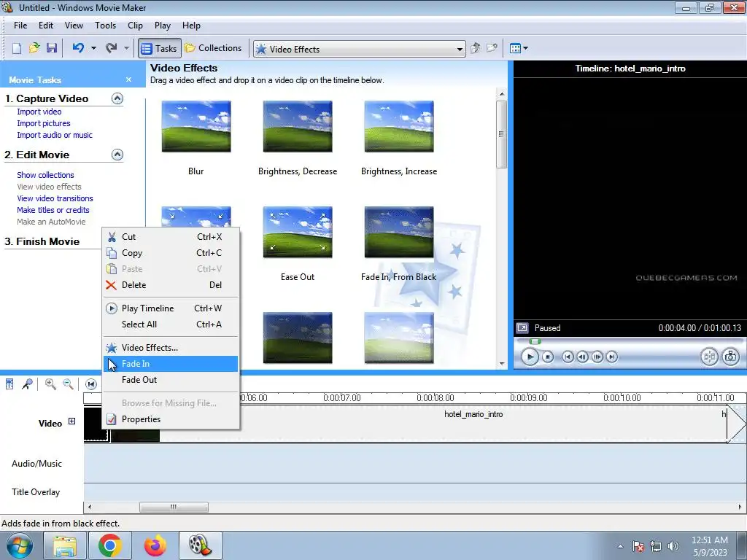Choose Copy from the context menu
Screen dimensions: 747x560
coord(171,253)
